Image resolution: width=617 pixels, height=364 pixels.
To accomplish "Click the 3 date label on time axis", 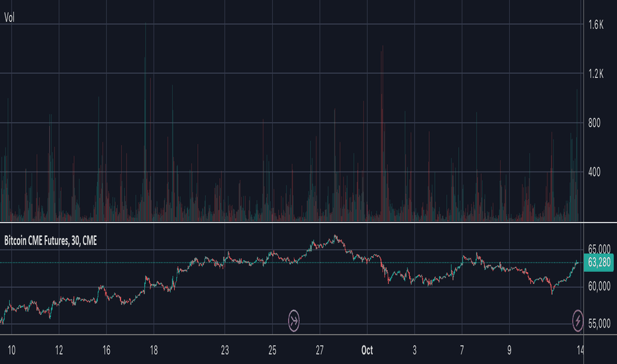I will pos(414,350).
